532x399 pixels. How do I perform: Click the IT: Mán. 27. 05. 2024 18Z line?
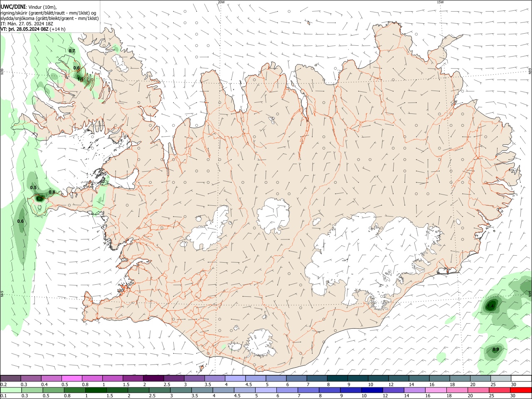tap(27, 24)
